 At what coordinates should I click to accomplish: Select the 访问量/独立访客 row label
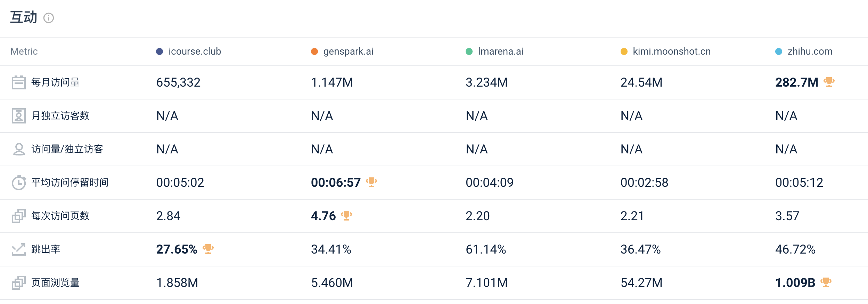pyautogui.click(x=67, y=149)
